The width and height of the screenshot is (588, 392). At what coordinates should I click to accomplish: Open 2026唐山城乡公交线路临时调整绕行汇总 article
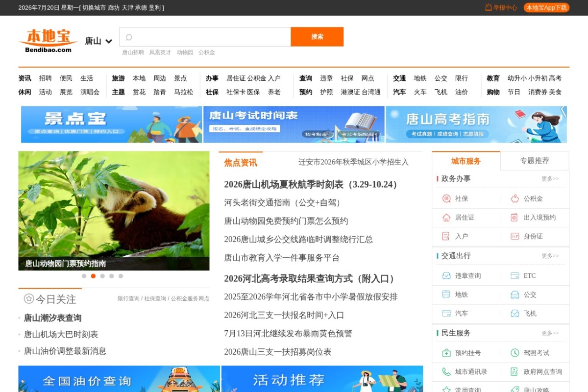[298, 240]
